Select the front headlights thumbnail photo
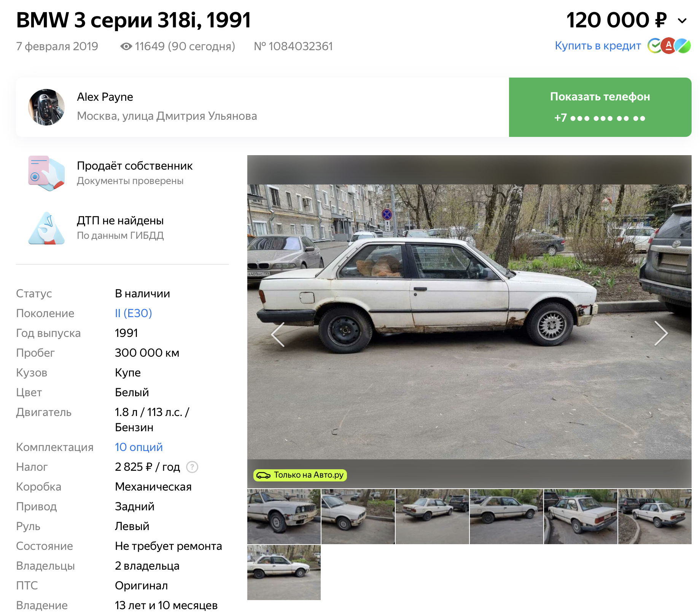Screen dimensions: 700x613 [284, 516]
